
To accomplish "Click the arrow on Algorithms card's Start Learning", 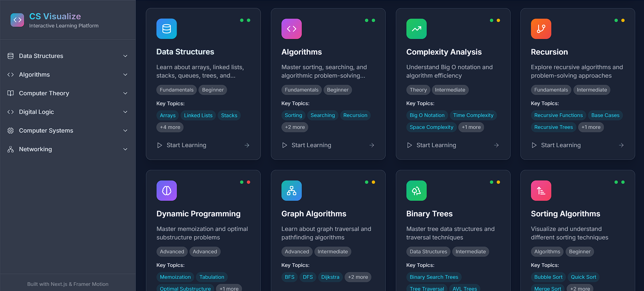I will (x=372, y=145).
